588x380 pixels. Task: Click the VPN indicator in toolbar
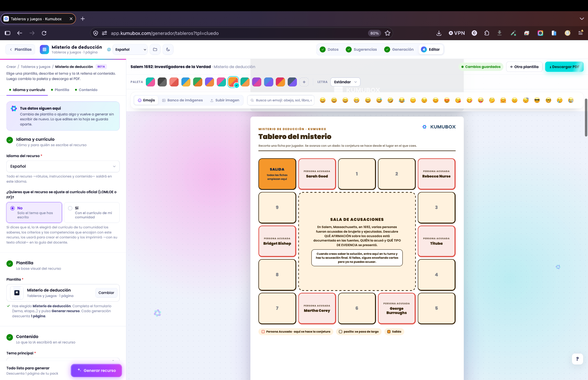point(457,33)
